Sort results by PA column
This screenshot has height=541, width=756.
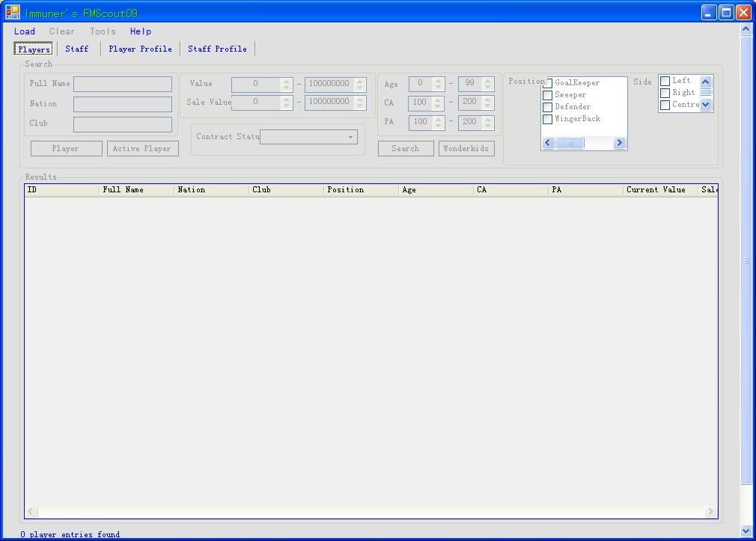586,190
